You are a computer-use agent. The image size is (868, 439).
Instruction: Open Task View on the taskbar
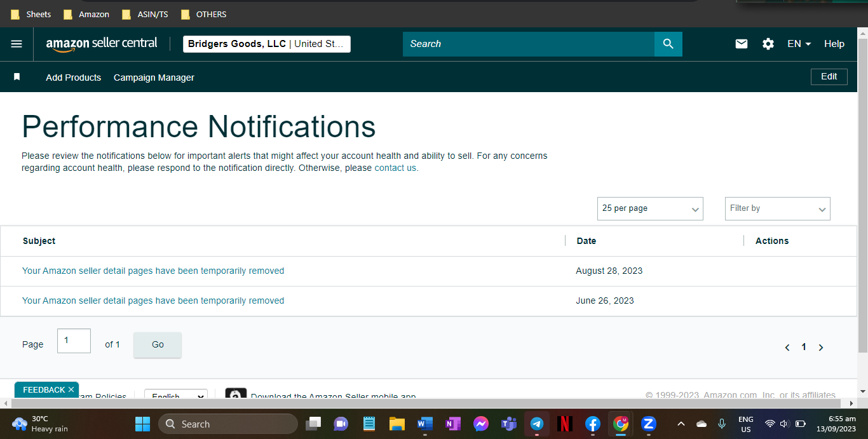(x=313, y=424)
